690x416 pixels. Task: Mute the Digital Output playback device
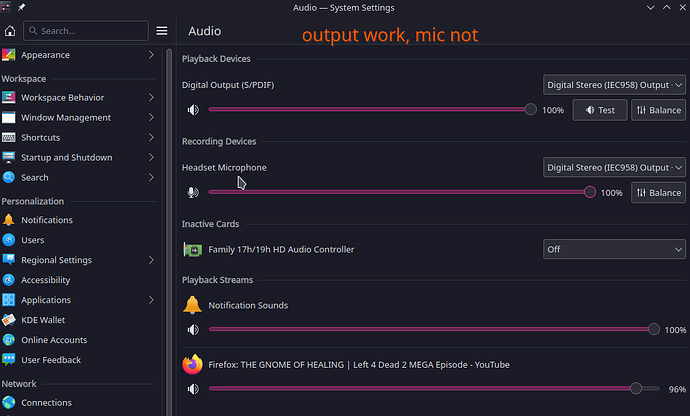(x=192, y=110)
